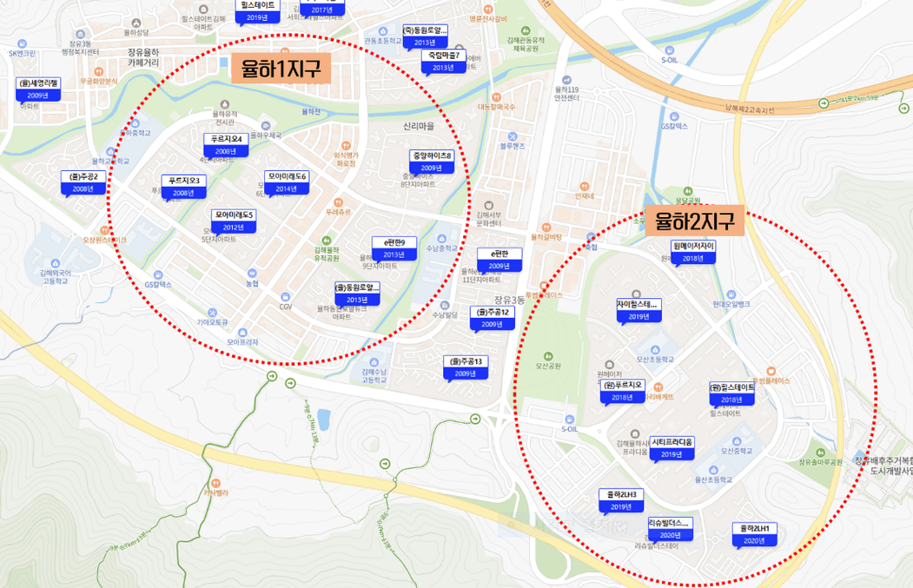The image size is (913, 588).
Task: Click the 율하2지구 orange district label
Action: (695, 221)
